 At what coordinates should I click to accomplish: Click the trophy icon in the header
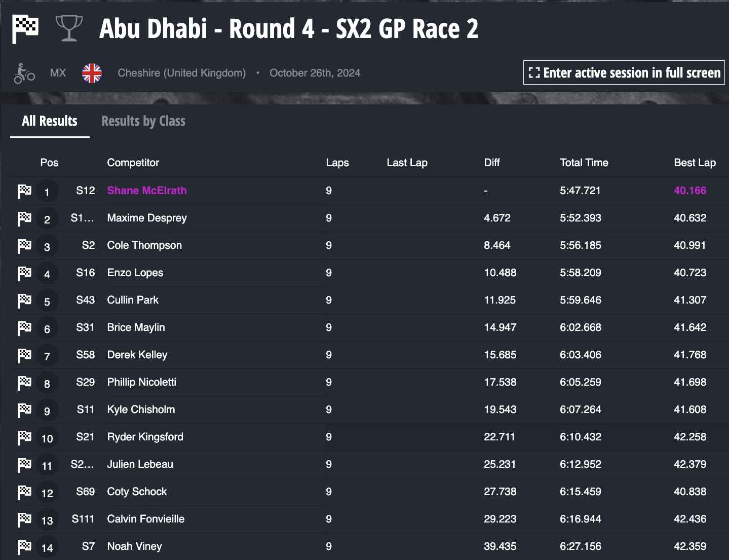pyautogui.click(x=69, y=28)
